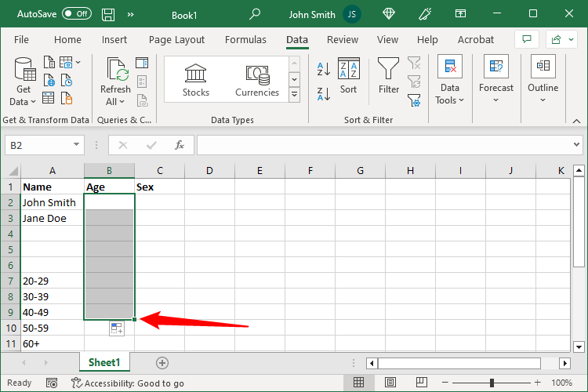Switch to the Review tab
Screen dimensions: 588x392
pyautogui.click(x=343, y=39)
